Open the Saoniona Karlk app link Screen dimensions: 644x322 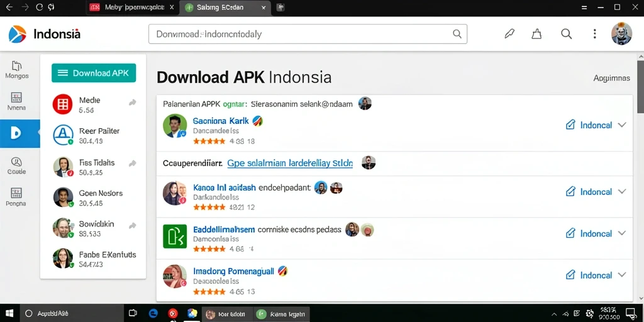(221, 121)
